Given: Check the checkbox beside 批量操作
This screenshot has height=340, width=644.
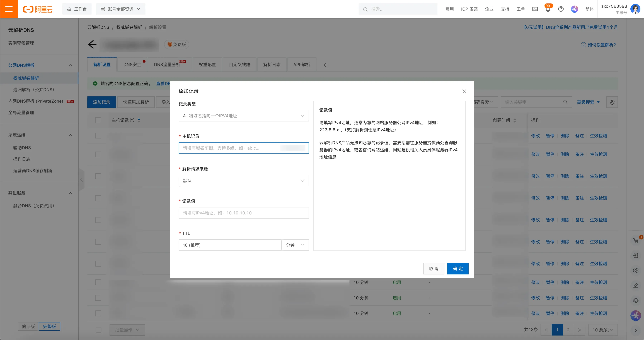Looking at the screenshot, I should pyautogui.click(x=98, y=330).
